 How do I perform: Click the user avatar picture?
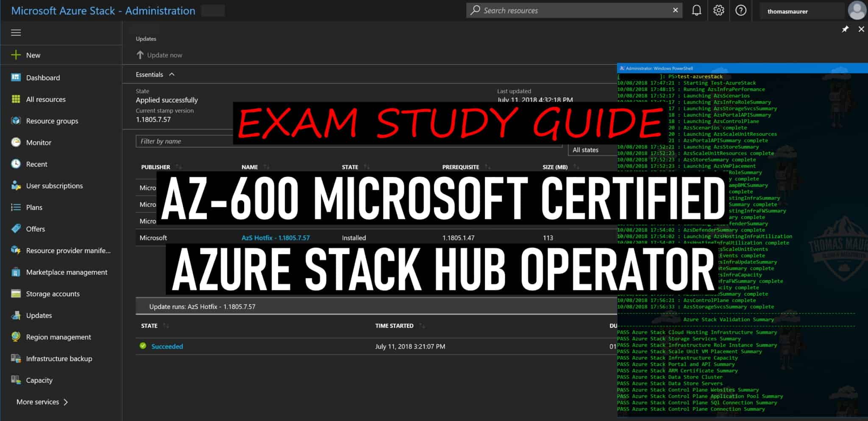point(857,11)
